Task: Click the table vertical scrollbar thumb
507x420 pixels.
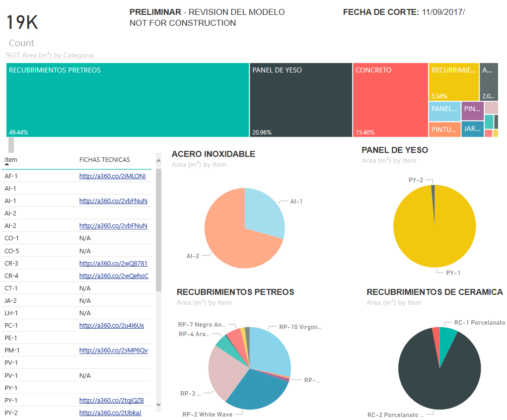Action: coord(158,228)
